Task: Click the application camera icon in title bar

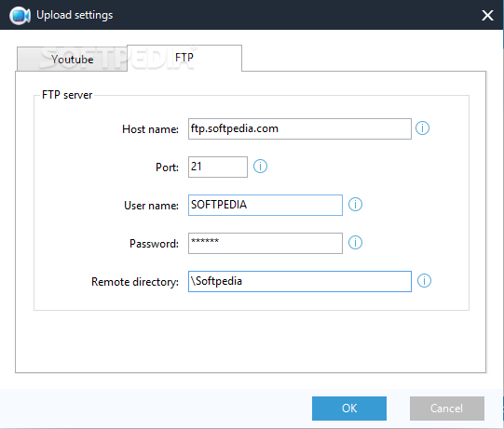Action: pos(20,15)
